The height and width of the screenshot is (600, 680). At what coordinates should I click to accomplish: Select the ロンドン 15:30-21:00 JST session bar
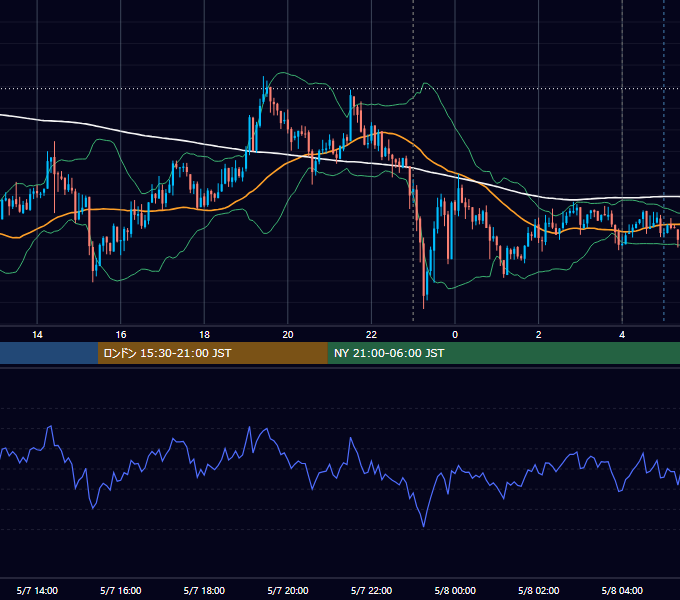212,353
